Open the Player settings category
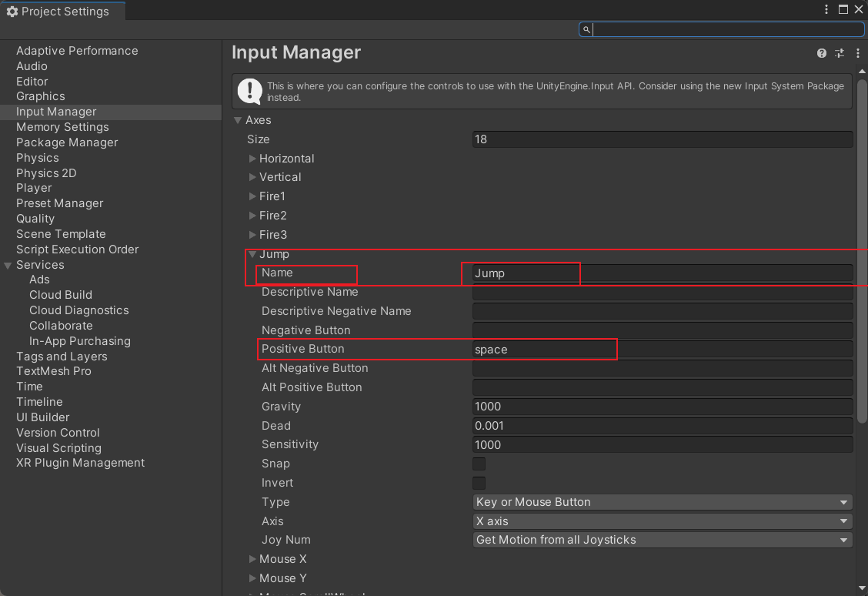Screen dimensions: 868x596 (34, 188)
